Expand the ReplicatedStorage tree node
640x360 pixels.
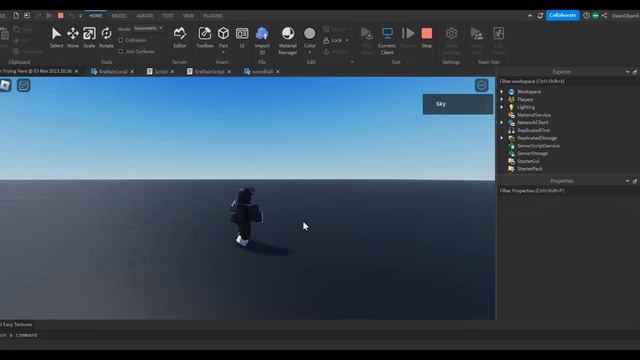pyautogui.click(x=502, y=138)
